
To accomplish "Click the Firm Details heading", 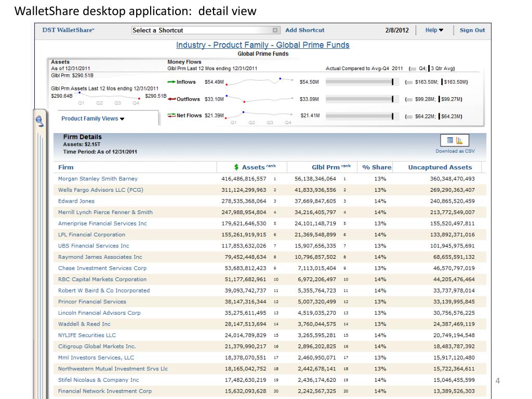I will click(x=83, y=137).
